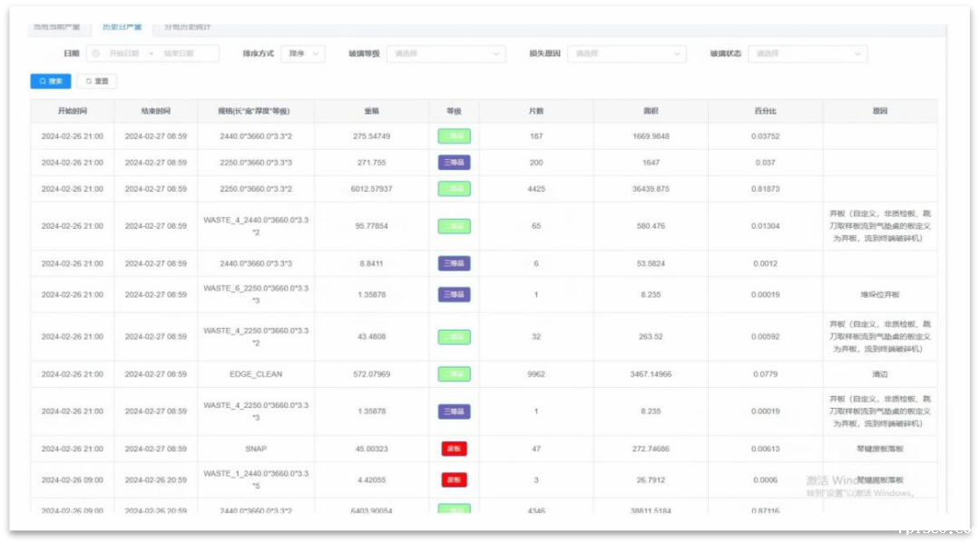Click the 重箱 column header
Viewport: 980px width, 544px height.
pos(371,111)
